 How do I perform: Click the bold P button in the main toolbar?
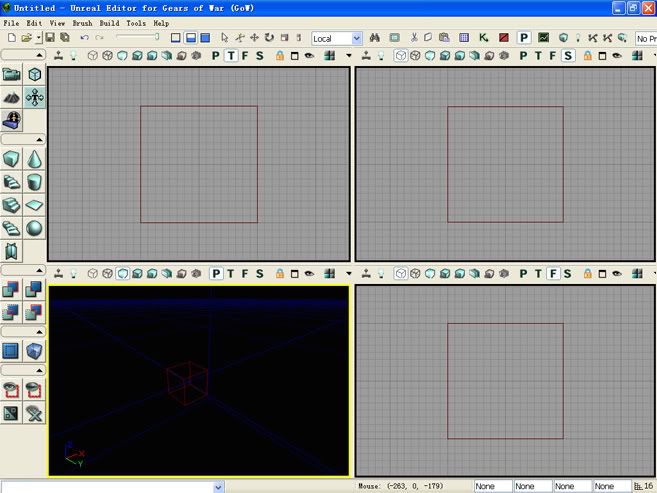523,38
